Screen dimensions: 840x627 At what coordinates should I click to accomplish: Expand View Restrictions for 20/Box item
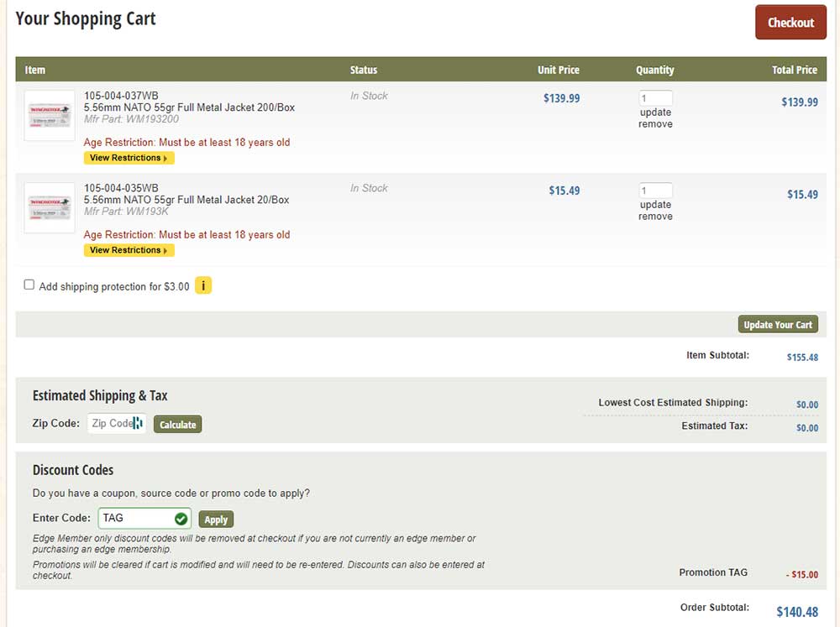[x=129, y=250]
